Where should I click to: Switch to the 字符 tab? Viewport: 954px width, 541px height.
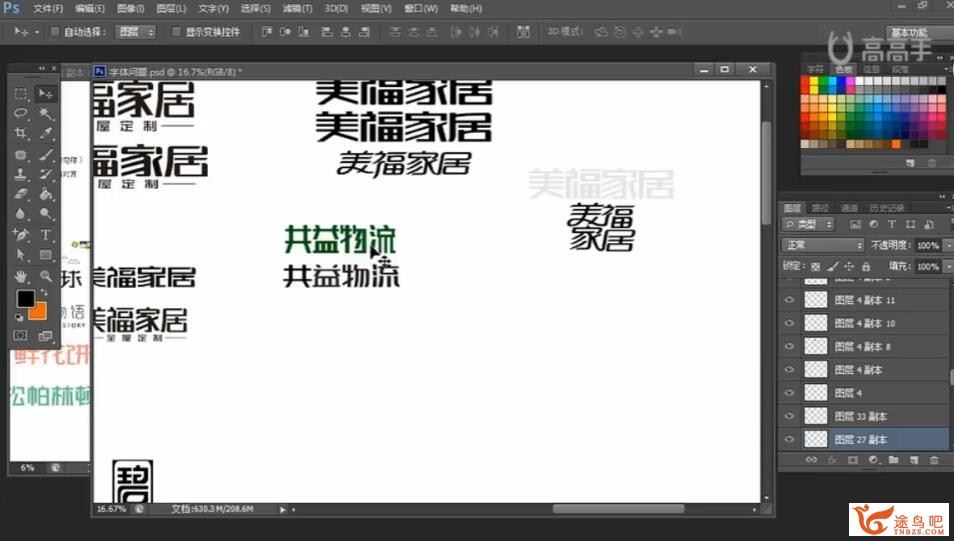[x=815, y=69]
